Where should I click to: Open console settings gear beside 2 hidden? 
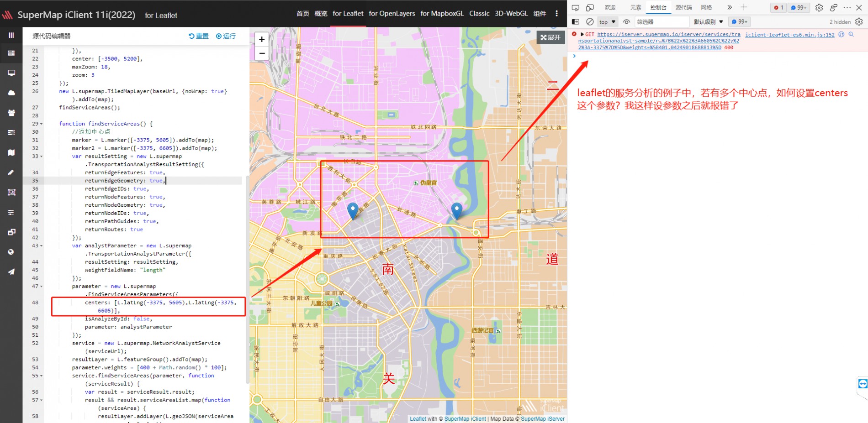pyautogui.click(x=859, y=22)
